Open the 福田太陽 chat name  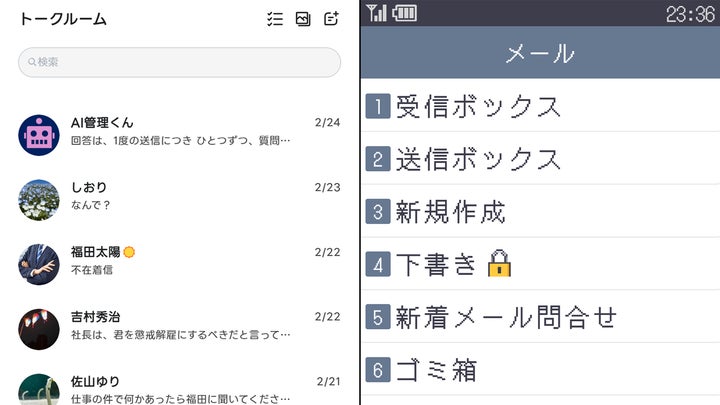(96, 252)
